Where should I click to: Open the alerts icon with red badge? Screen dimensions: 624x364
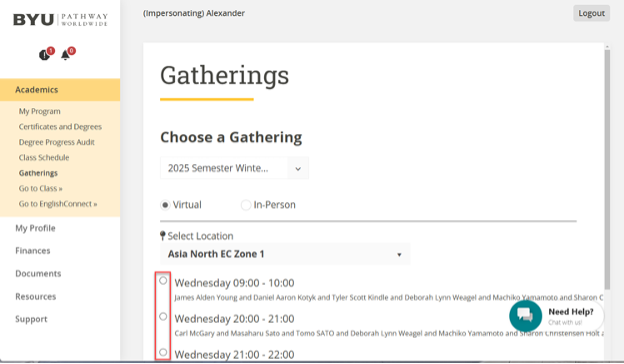tap(46, 53)
